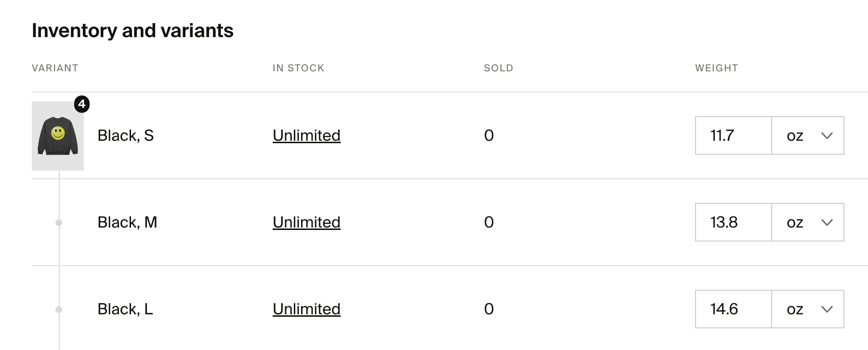
Task: Select the Black, M variant name
Action: click(x=127, y=222)
